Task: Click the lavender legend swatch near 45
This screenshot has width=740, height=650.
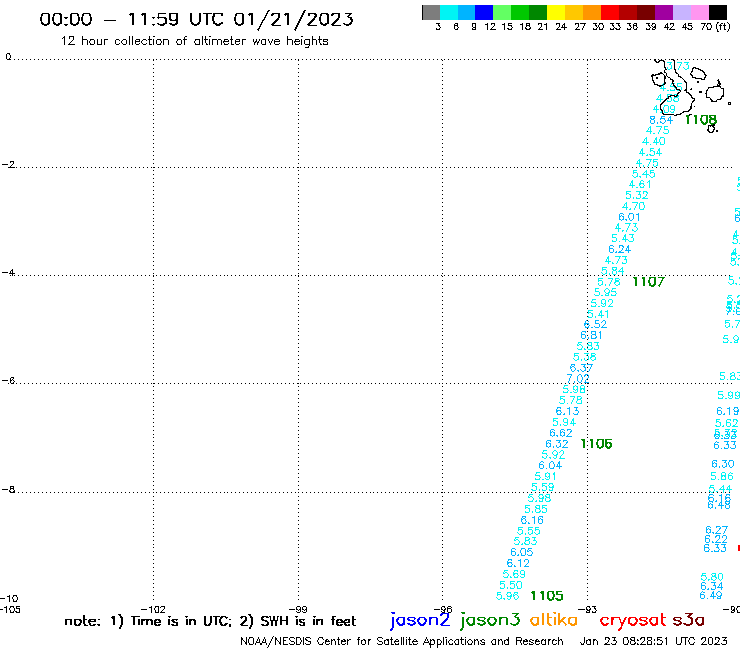Action: (681, 12)
